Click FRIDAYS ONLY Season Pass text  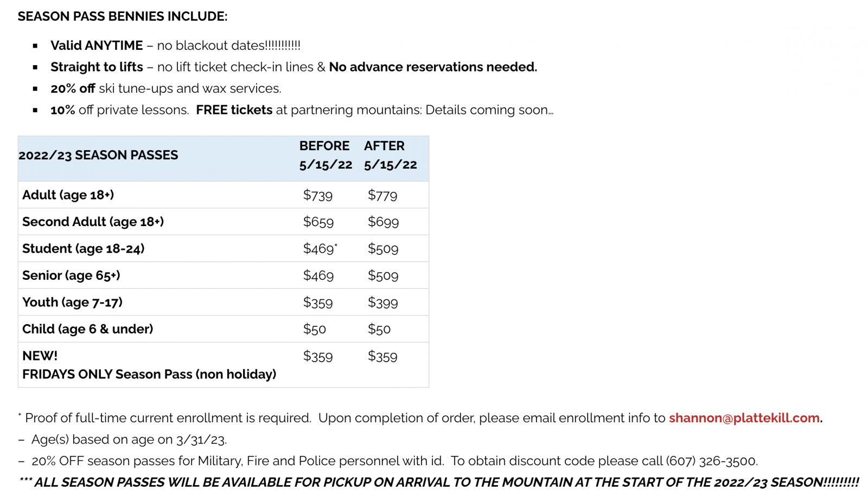149,374
